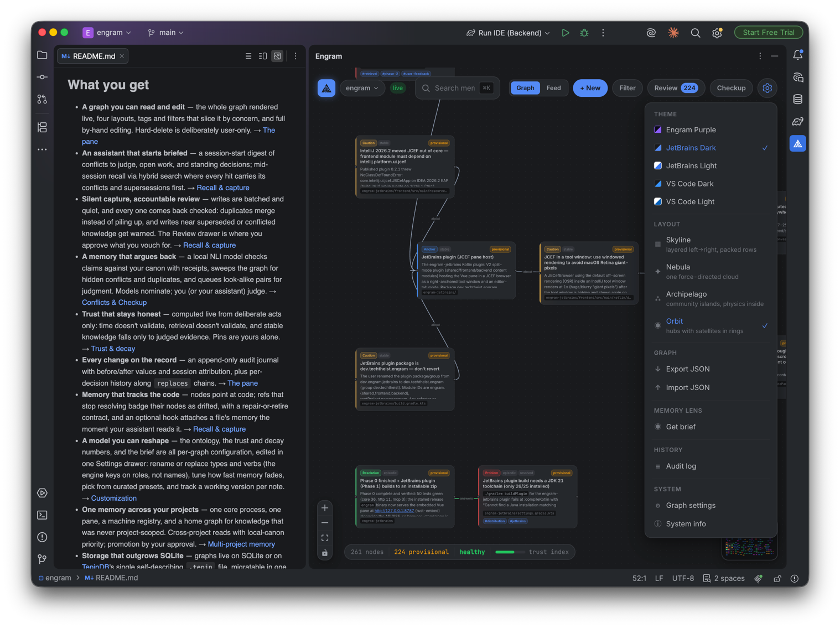The height and width of the screenshot is (628, 840).
Task: Click the orange starburst icon in title bar
Action: (673, 33)
